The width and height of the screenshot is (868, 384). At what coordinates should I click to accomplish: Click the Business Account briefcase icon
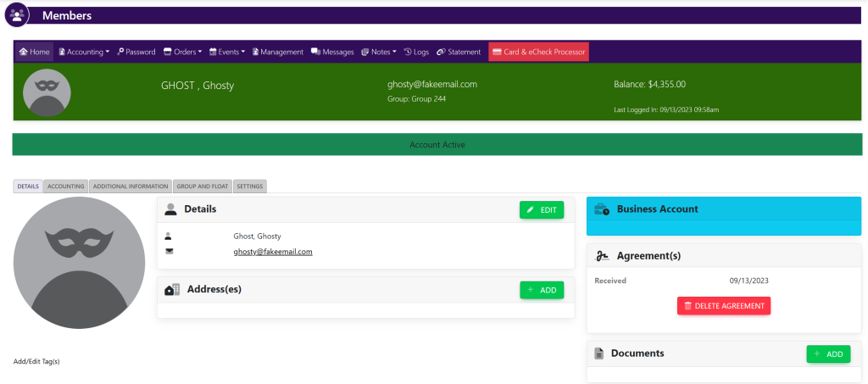[602, 209]
